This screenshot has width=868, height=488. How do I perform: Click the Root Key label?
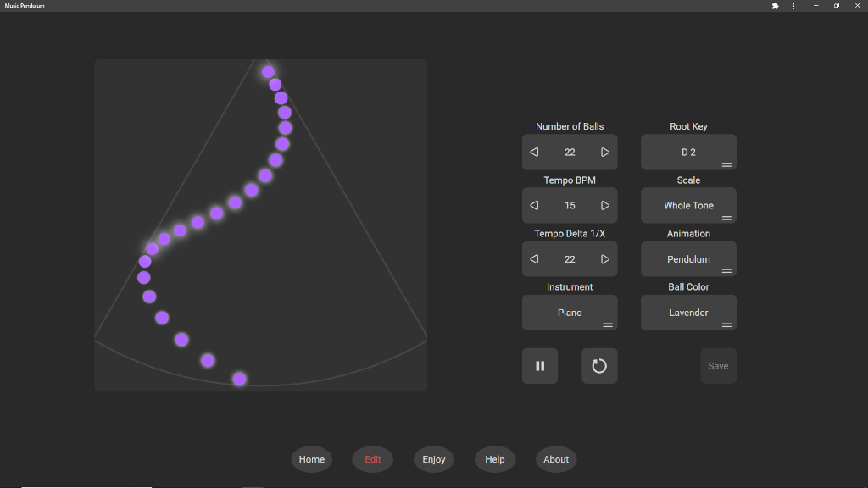pos(688,126)
